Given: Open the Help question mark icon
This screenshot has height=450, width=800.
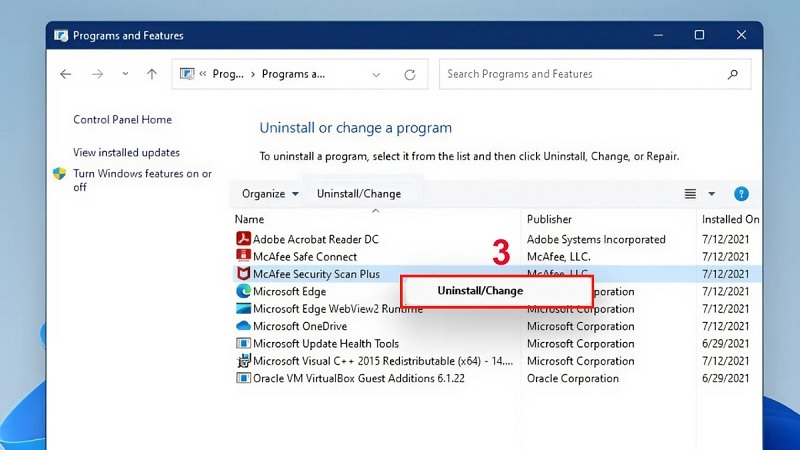Looking at the screenshot, I should tap(741, 194).
